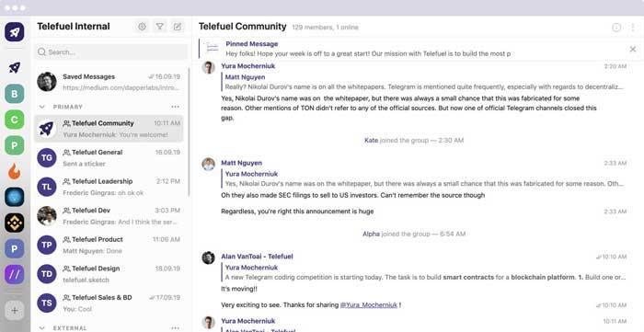Open the @Yura_Mocherniuk mention link
644x332 pixels.
[x=368, y=305]
